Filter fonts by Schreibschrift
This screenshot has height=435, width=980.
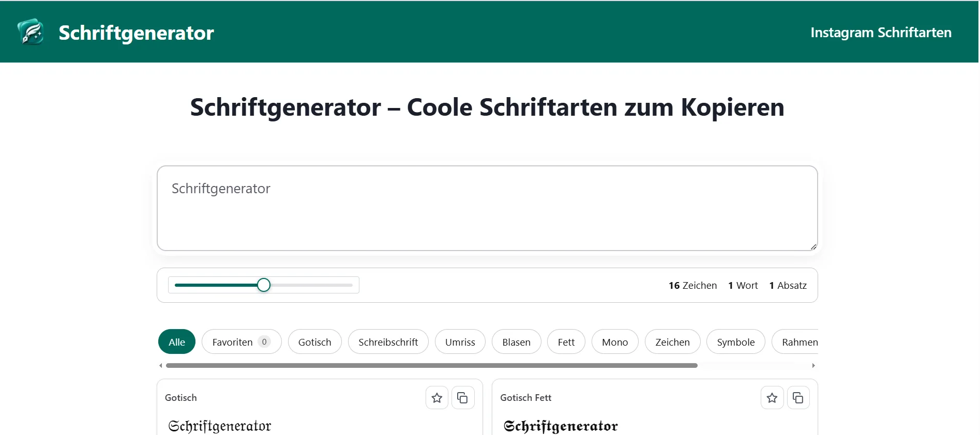click(x=388, y=341)
